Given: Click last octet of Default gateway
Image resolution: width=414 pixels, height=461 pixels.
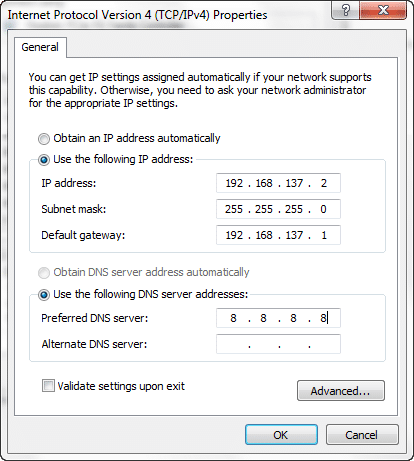Looking at the screenshot, I should (x=324, y=235).
